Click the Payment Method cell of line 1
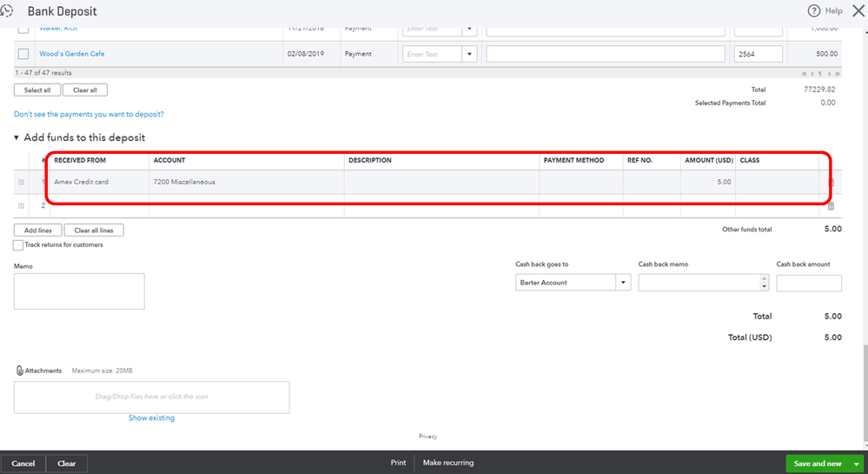The image size is (868, 474). tap(580, 182)
